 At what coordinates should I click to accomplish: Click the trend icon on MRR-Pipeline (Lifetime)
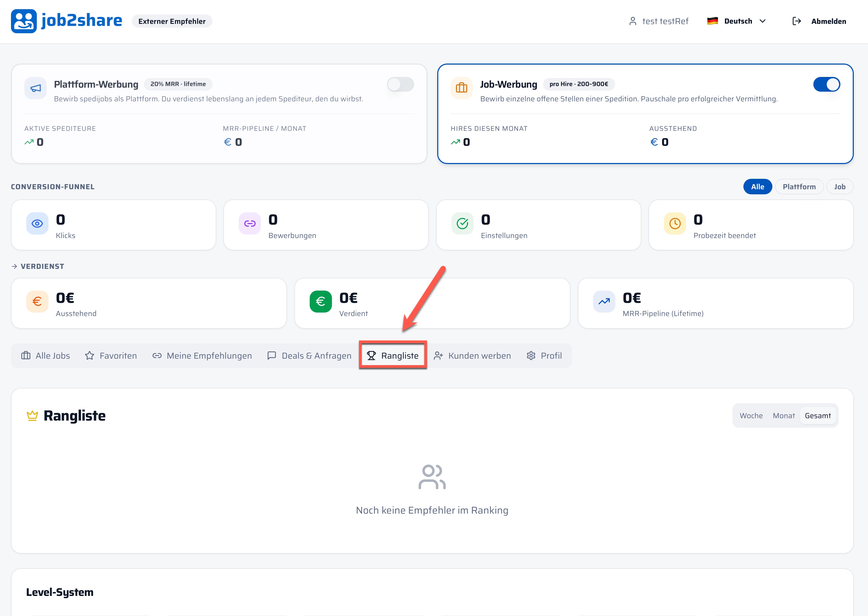[604, 302]
